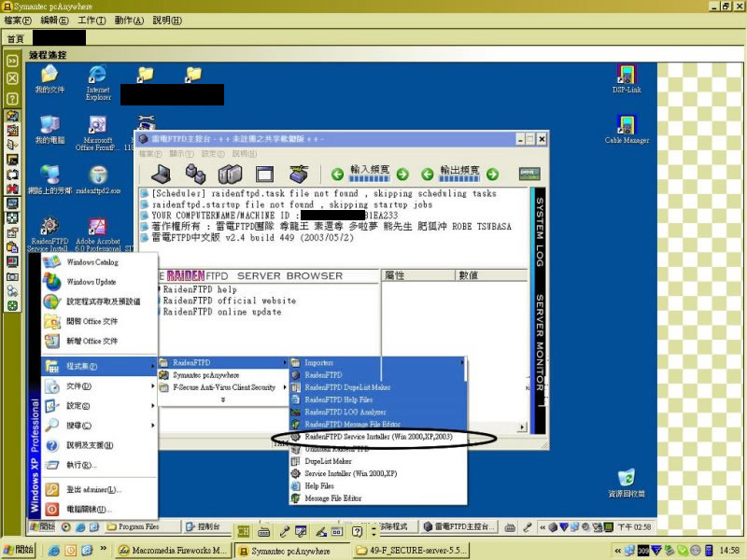
Task: Click the twin server towers toolbar icon
Action: tap(230, 175)
